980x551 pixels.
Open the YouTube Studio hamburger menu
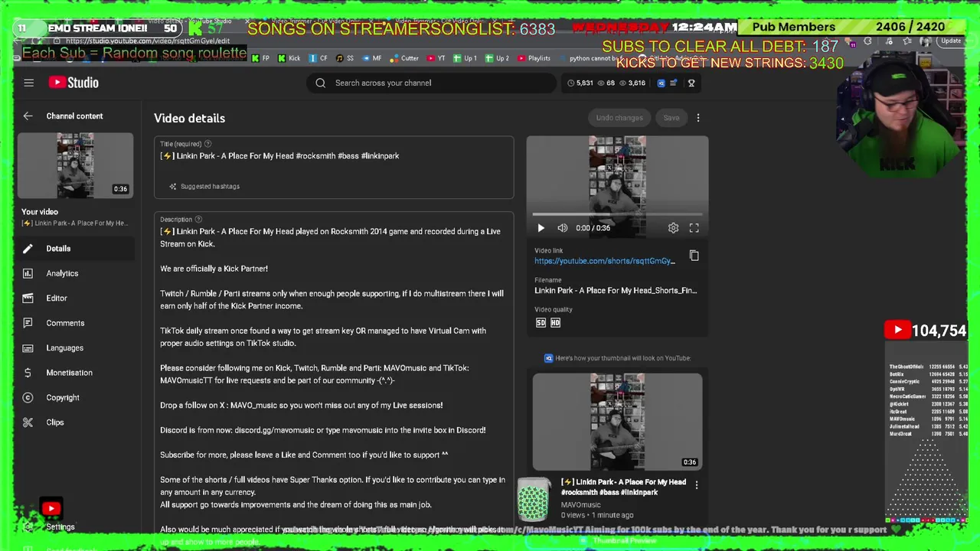[28, 83]
